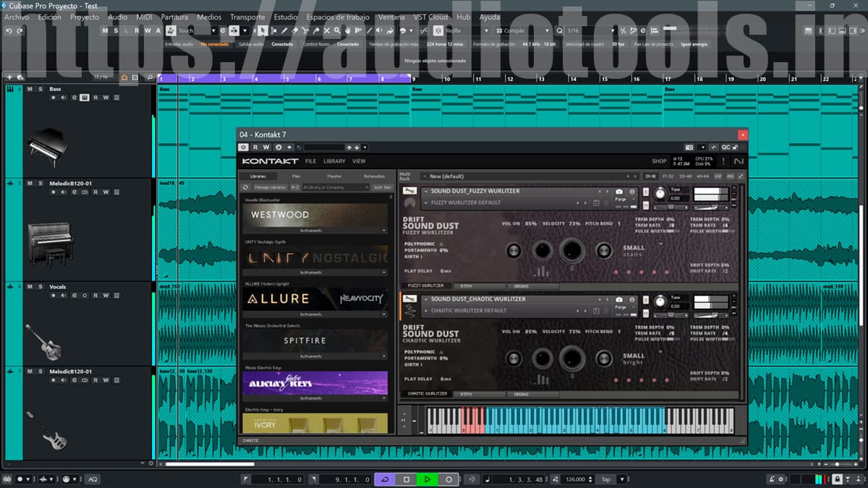Click the Record button in transport
This screenshot has height=488, width=868.
click(448, 479)
